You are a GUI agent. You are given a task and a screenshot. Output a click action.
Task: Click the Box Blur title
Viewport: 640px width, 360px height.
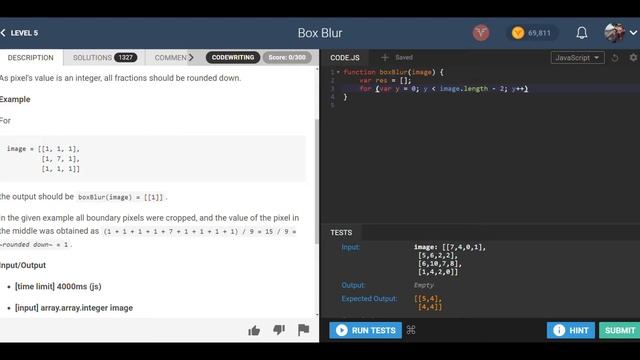320,33
